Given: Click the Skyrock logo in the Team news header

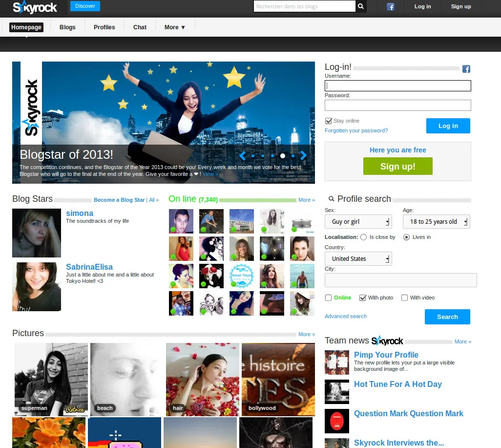Looking at the screenshot, I should pos(388,341).
